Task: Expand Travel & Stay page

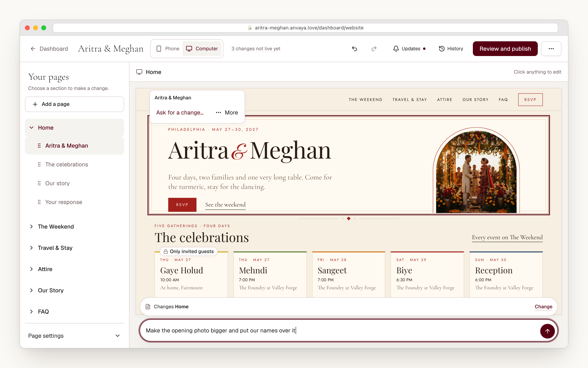Action: click(31, 248)
